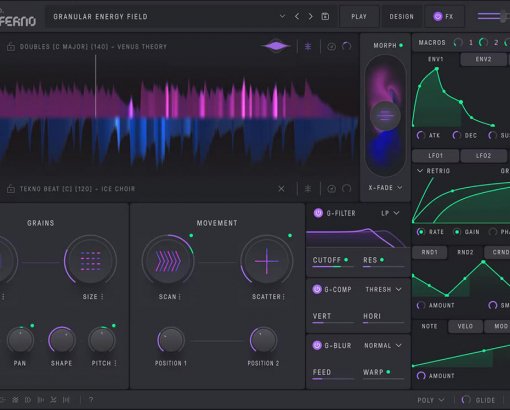
Task: Click the PITCH knob
Action: [102, 340]
